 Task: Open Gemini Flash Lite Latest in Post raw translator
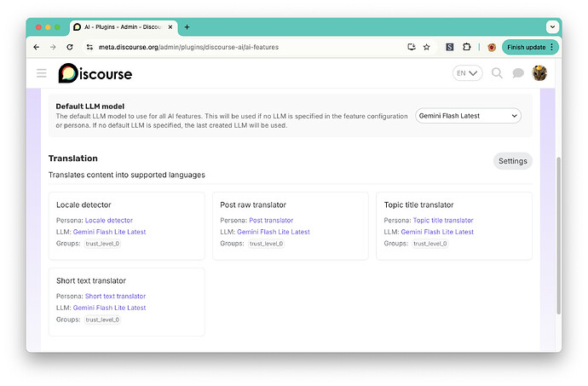click(274, 232)
